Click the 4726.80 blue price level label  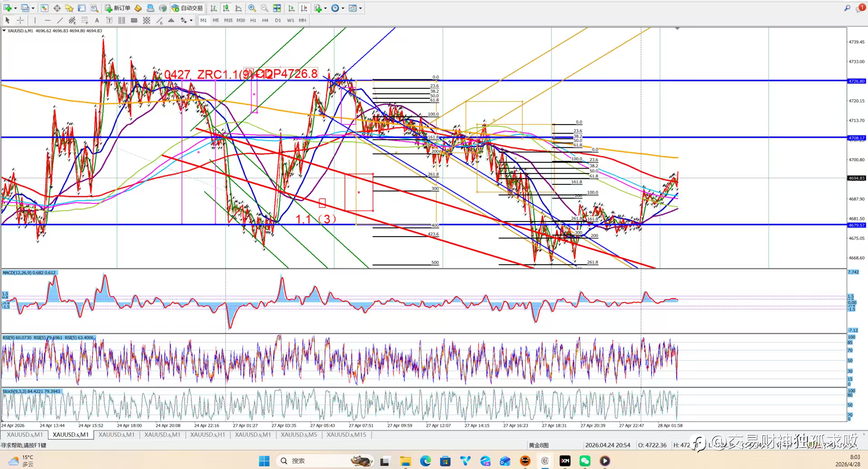coord(856,81)
